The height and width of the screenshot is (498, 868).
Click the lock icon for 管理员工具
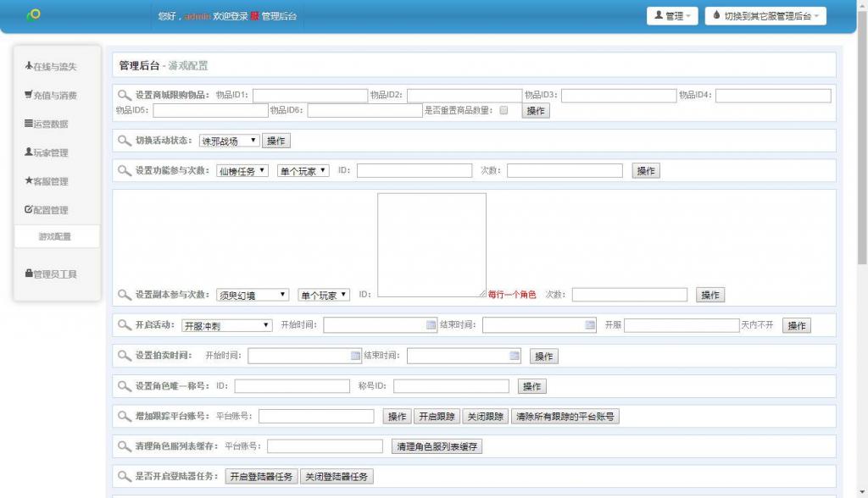[29, 274]
